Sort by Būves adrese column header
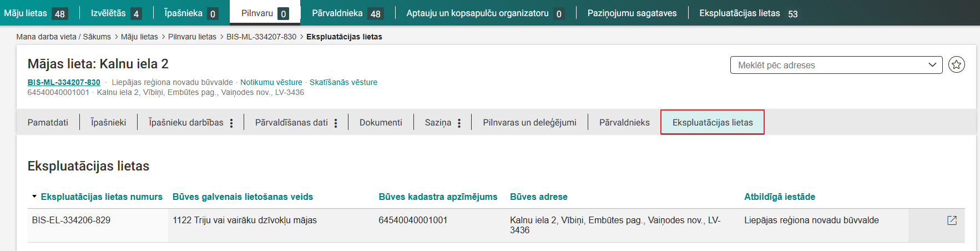Viewport: 980px width, 251px height. (538, 197)
